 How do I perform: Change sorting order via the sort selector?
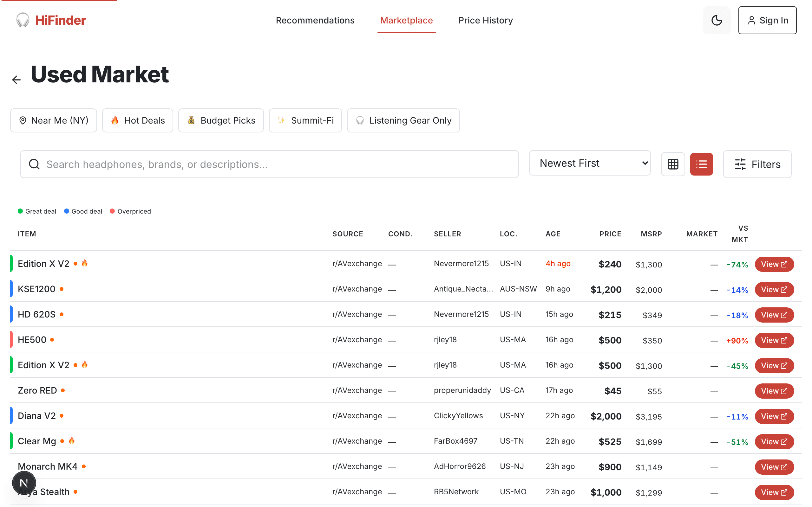point(590,163)
